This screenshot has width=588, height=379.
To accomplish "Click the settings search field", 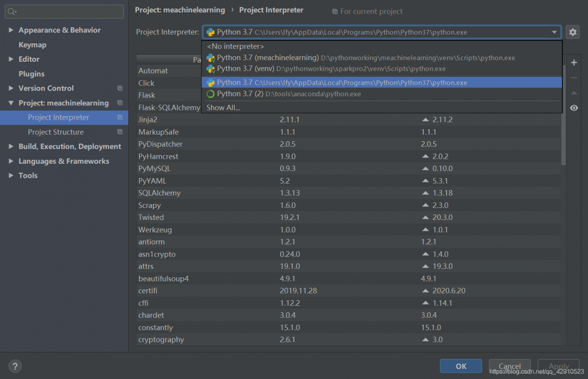I will [64, 11].
